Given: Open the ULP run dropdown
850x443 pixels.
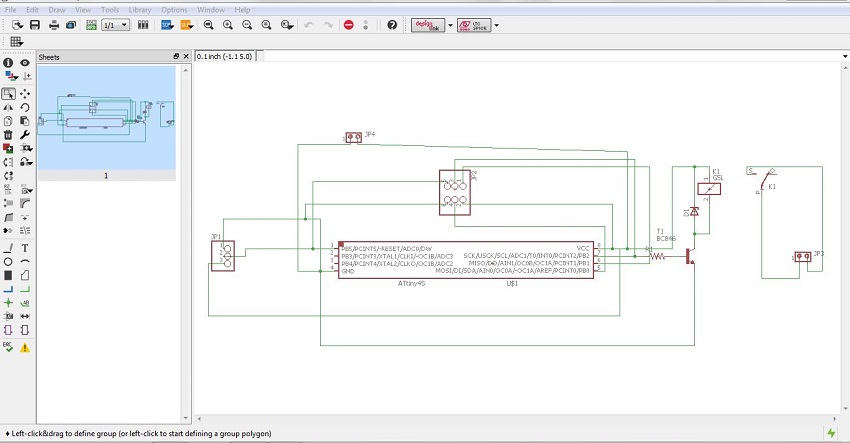Looking at the screenshot, I should 187,25.
